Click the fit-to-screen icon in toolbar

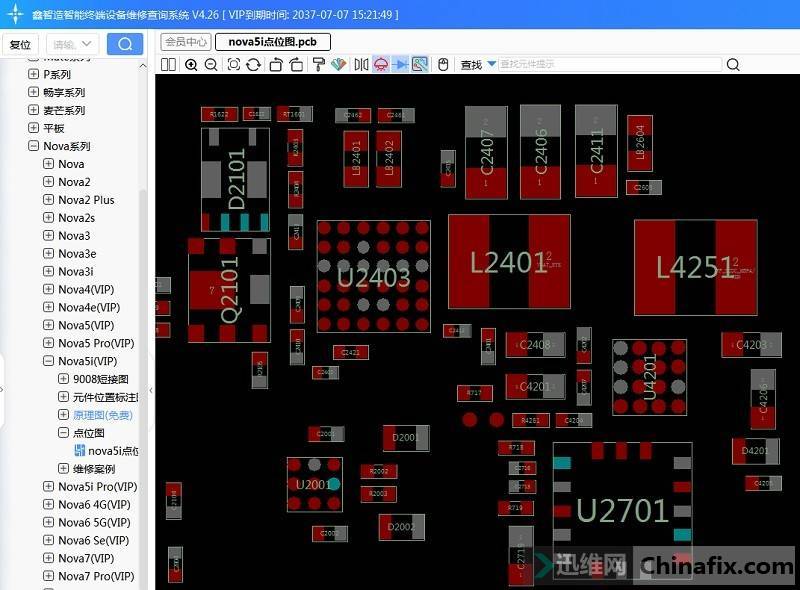click(x=233, y=65)
